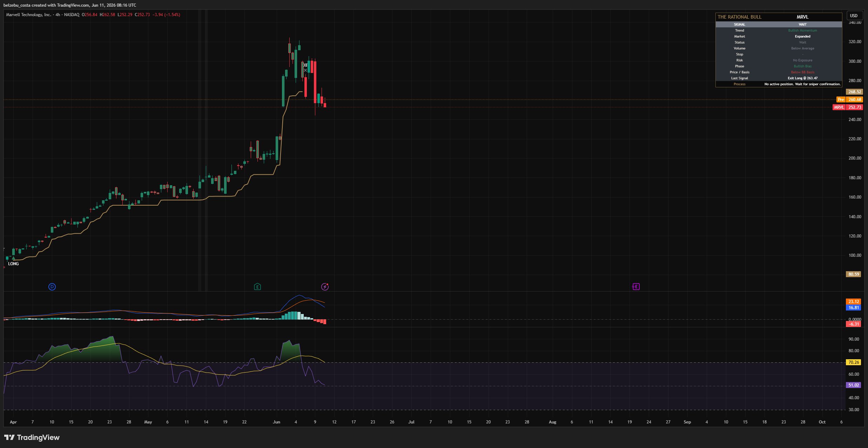Click the MRVL ticker in table header

(x=802, y=17)
